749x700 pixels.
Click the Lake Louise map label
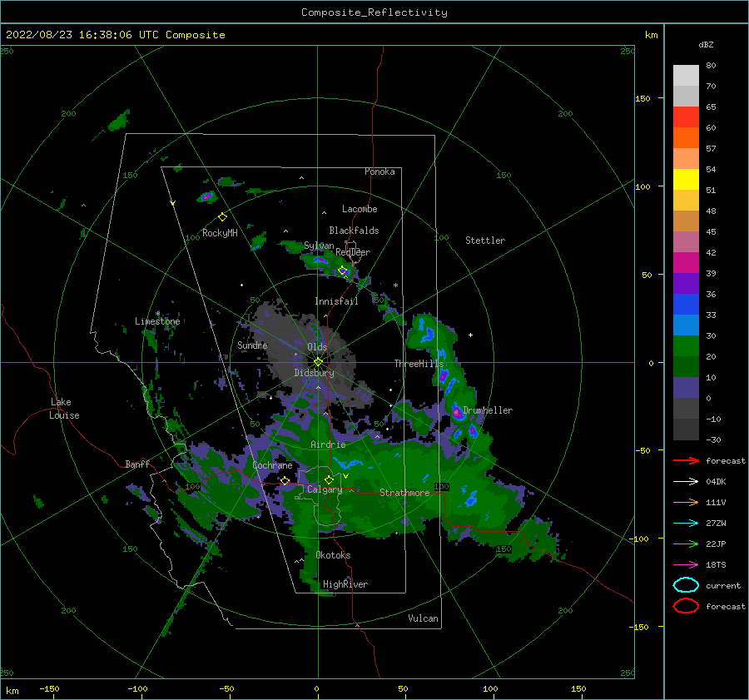click(65, 409)
